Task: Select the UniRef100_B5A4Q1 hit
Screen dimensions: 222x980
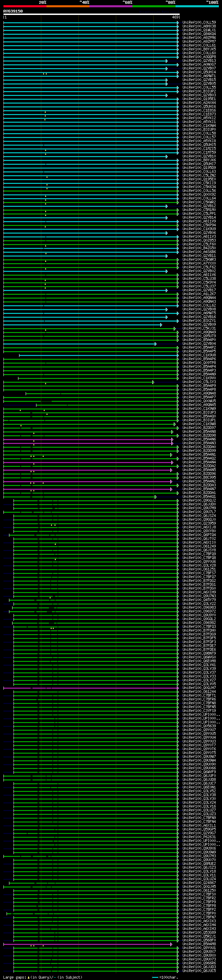Action: pos(199,496)
